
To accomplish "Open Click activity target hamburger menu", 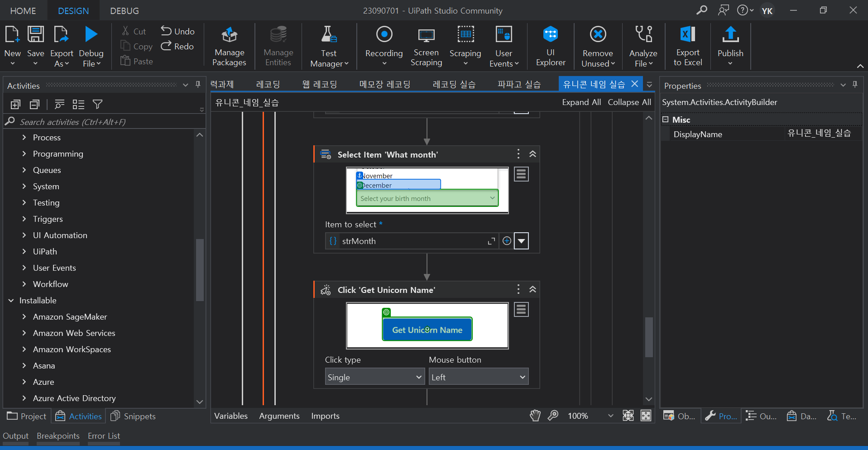I will click(x=521, y=310).
